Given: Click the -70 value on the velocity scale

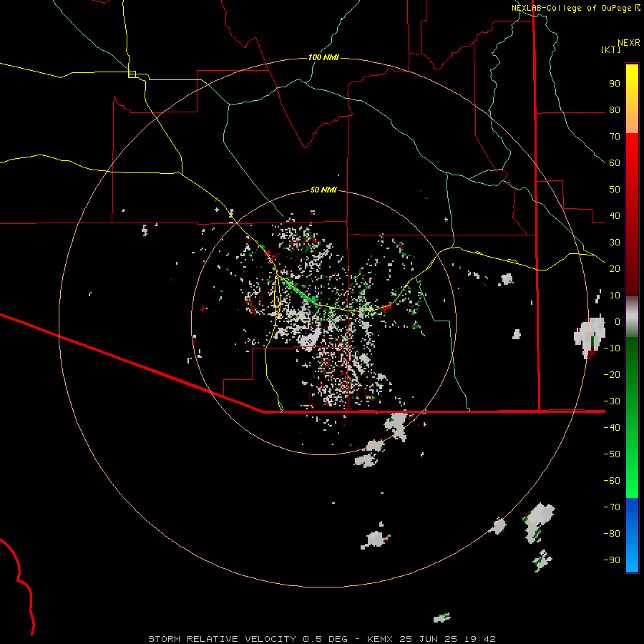Looking at the screenshot, I should [612, 507].
